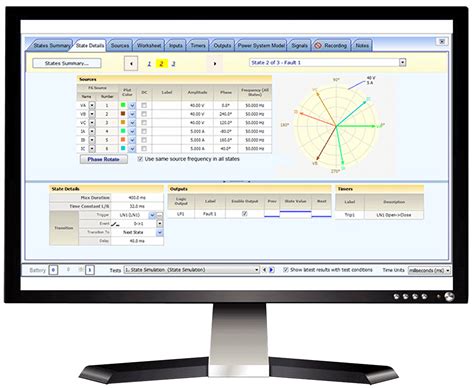This screenshot has width=474, height=388.
Task: Click the Phase Rotate button
Action: tap(104, 160)
